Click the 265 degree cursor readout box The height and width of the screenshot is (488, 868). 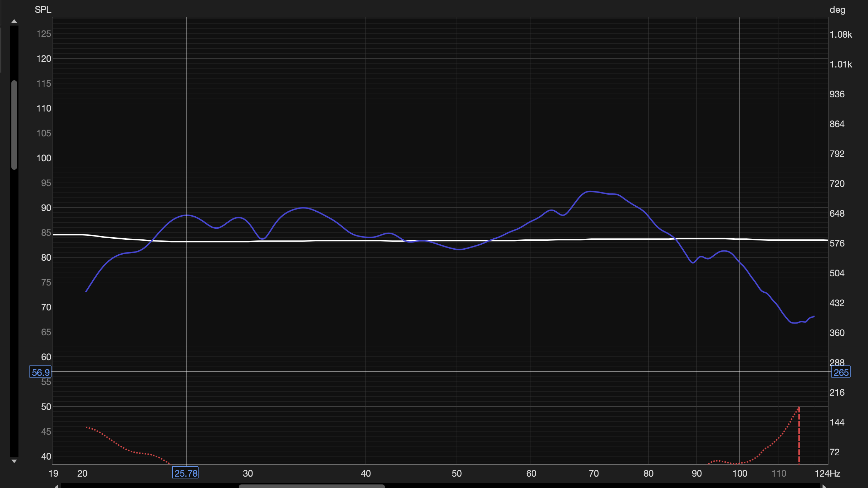coord(841,372)
